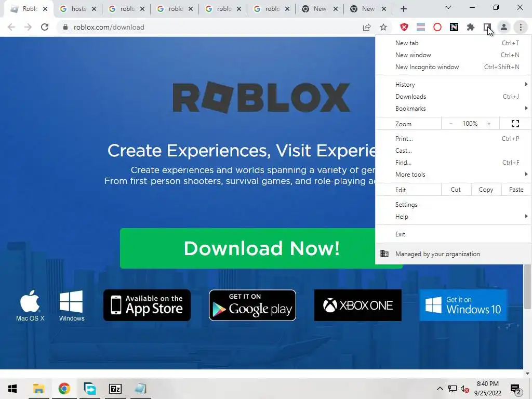Click Cut in the Edit row
This screenshot has height=399, width=532.
click(456, 190)
